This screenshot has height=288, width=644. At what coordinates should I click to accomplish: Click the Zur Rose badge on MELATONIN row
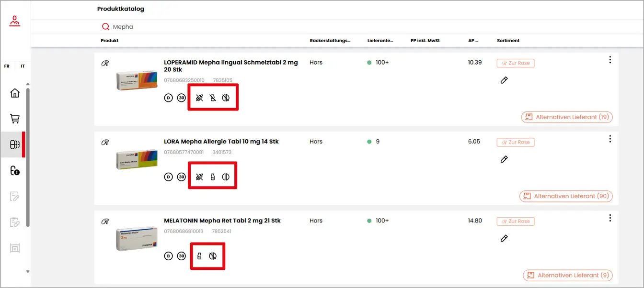pyautogui.click(x=516, y=222)
